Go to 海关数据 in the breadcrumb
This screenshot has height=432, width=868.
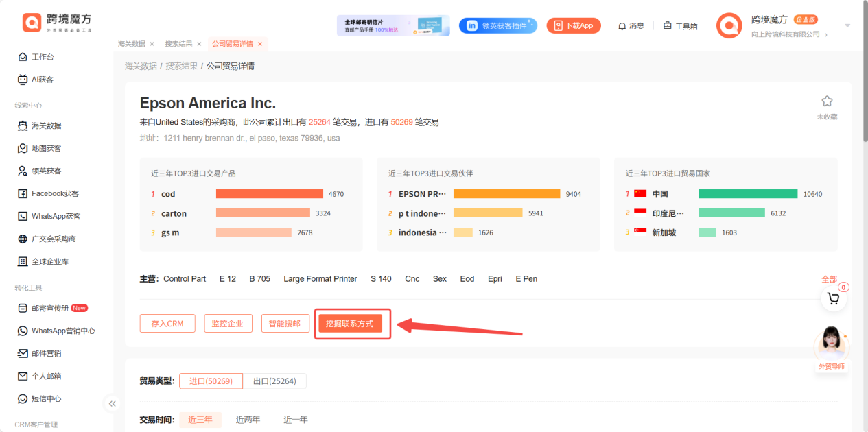coord(141,66)
